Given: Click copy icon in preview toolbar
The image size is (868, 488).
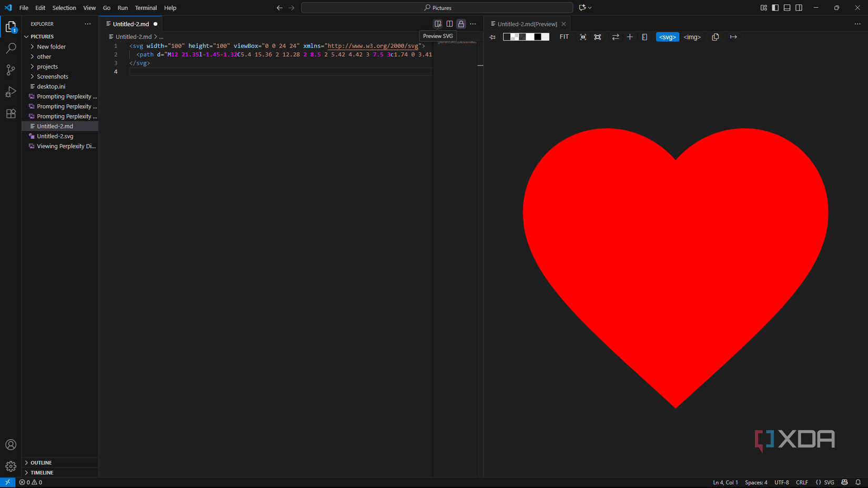Looking at the screenshot, I should (715, 37).
